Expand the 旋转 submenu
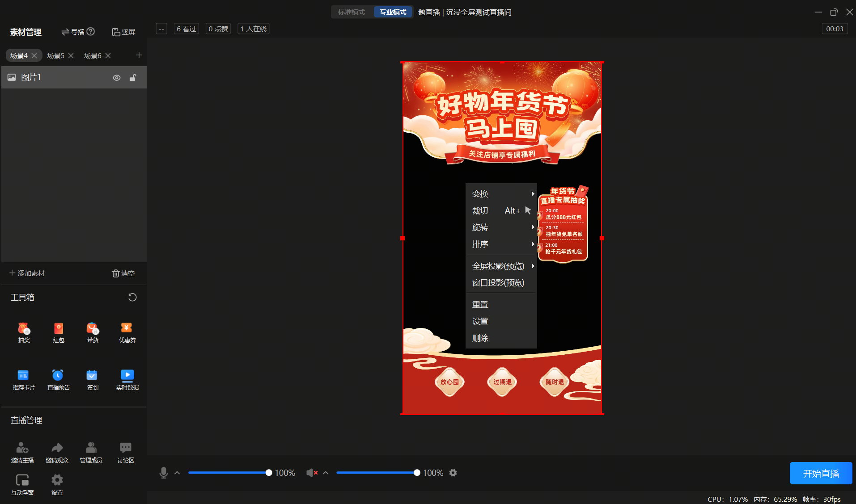This screenshot has width=856, height=504. pos(501,227)
